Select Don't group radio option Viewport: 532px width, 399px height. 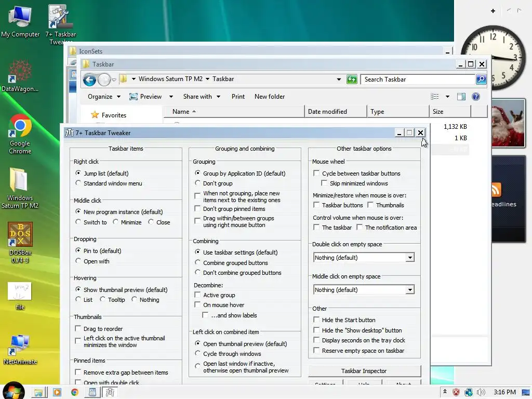coord(197,183)
